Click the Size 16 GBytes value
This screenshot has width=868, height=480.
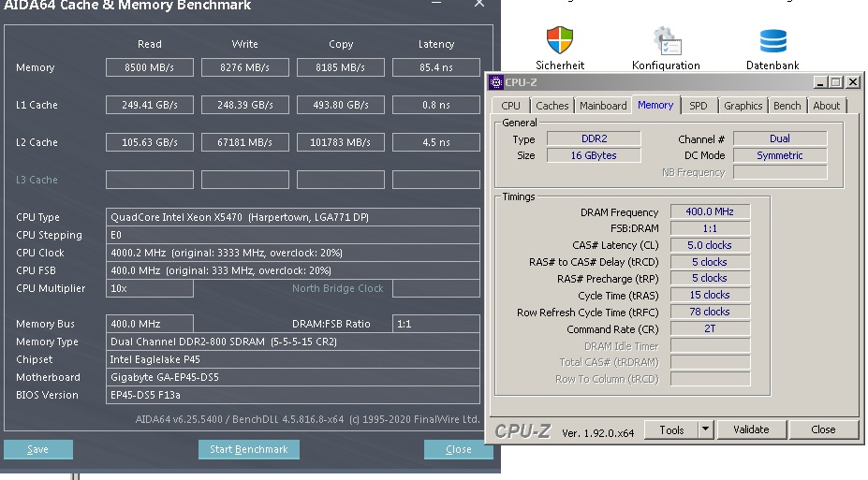594,155
